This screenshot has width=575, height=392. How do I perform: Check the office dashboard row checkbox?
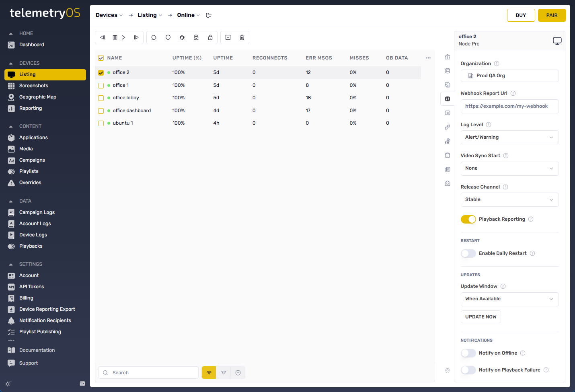101,111
